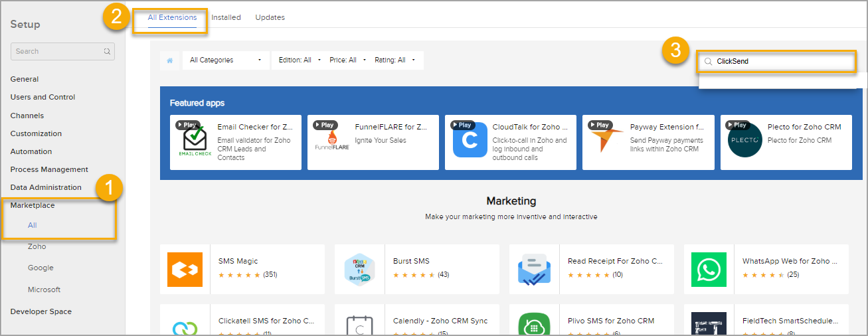This screenshot has height=336, width=868.
Task: Open Automation settings
Action: click(31, 151)
